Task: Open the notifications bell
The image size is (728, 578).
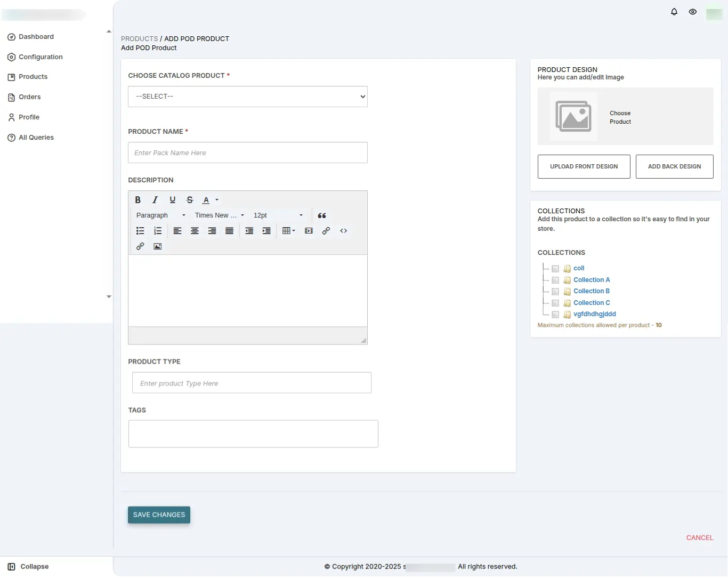Action: point(674,12)
